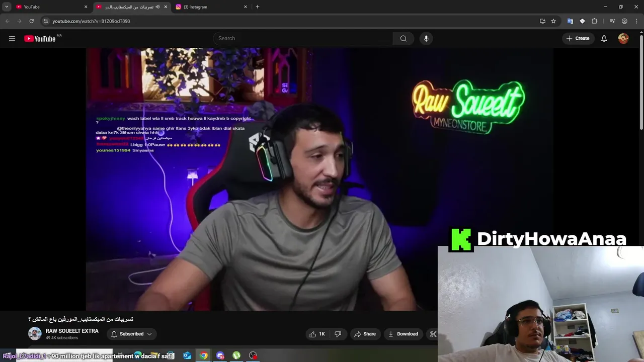
Task: Reload the current page
Action: 31,21
